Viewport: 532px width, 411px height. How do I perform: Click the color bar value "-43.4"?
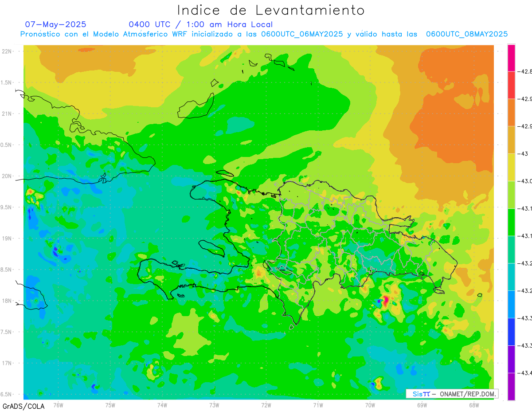[x=525, y=373]
